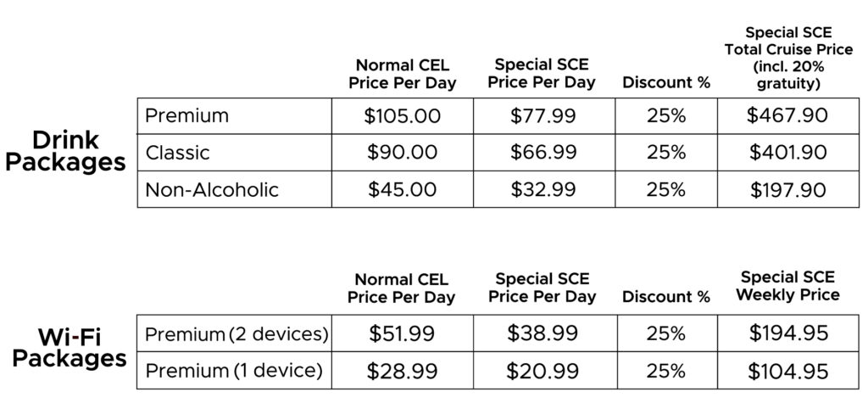Select the $197.90 Non-Alcoholic total cell
This screenshot has width=868, height=403.
[x=787, y=189]
